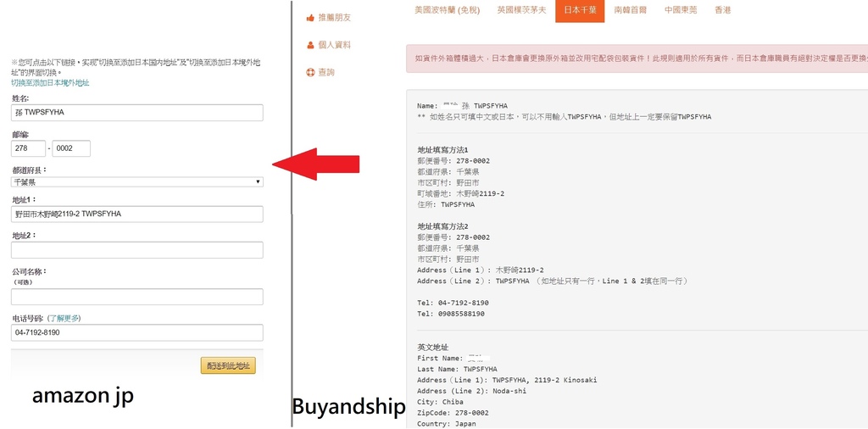The height and width of the screenshot is (429, 868).
Task: Focus the first 邮编 box containing 278
Action: [x=28, y=149]
